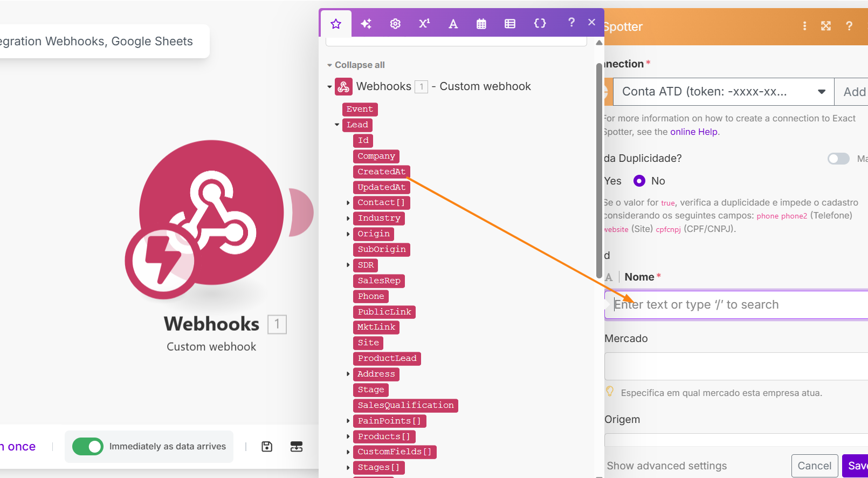Select the No radio button

coord(639,181)
